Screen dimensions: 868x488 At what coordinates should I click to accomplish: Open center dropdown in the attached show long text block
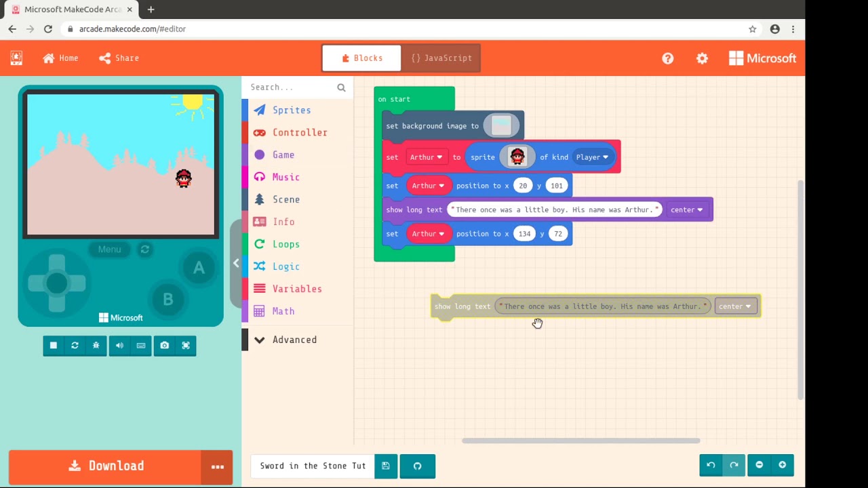pos(686,209)
